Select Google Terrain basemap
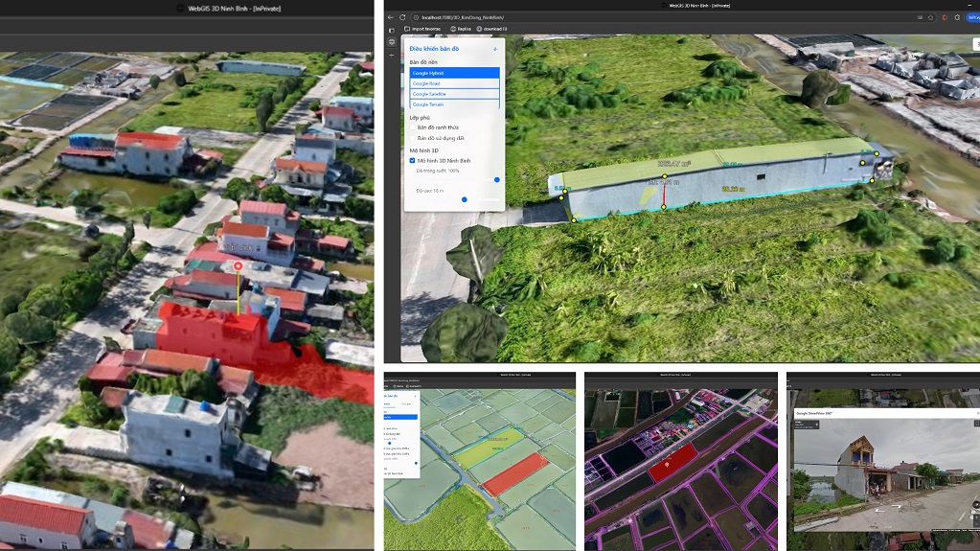The height and width of the screenshot is (551, 980). point(454,104)
